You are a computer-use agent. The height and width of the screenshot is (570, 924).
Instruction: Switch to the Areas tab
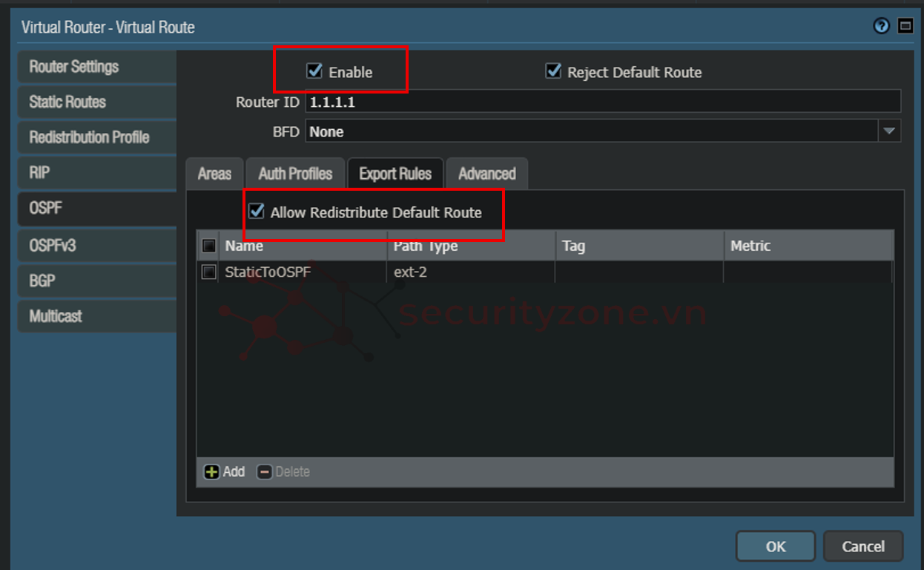(214, 174)
